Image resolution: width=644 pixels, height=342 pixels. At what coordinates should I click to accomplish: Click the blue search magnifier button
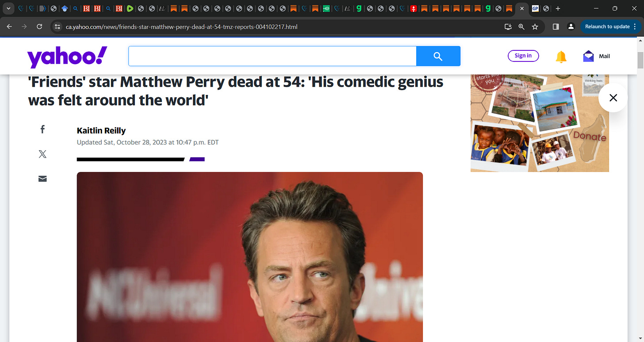tap(438, 56)
